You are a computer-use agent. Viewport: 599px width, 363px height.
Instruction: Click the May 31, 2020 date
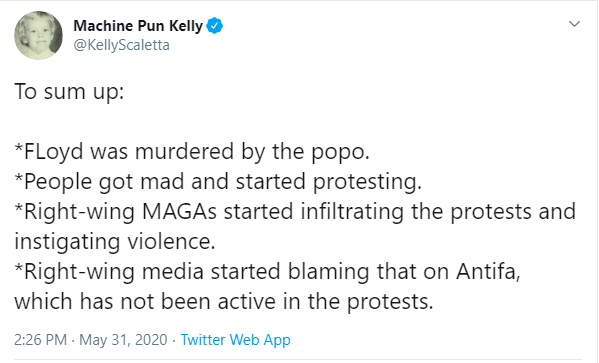(x=123, y=340)
